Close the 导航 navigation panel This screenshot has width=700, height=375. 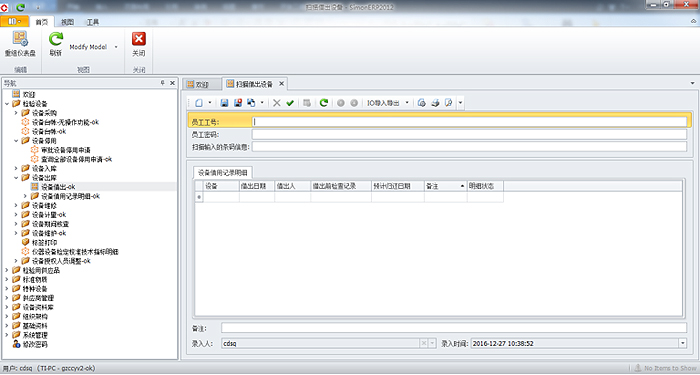click(172, 83)
